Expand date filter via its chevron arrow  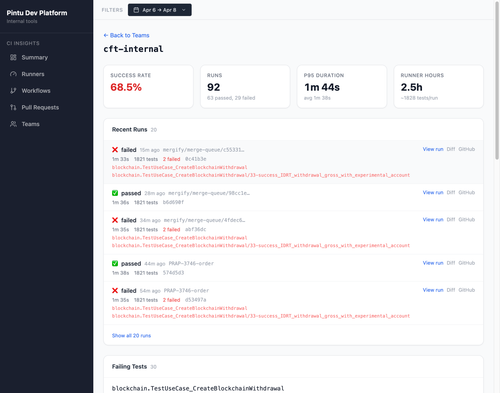pyautogui.click(x=184, y=10)
